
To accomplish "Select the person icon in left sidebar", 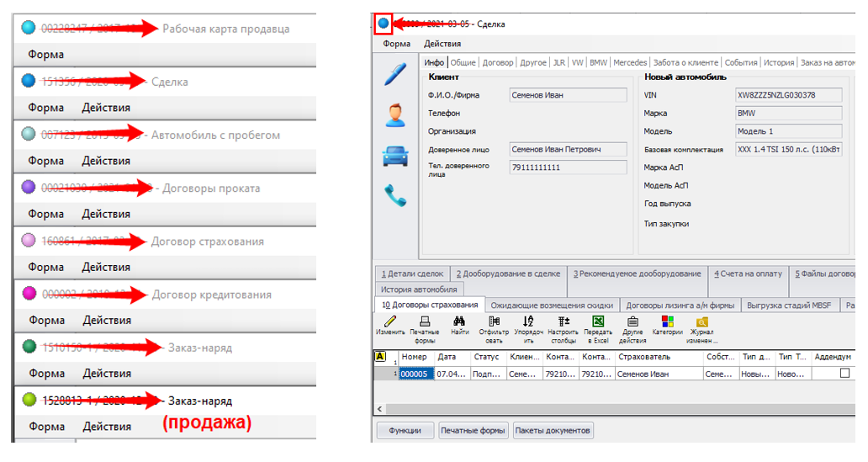I will tap(394, 115).
